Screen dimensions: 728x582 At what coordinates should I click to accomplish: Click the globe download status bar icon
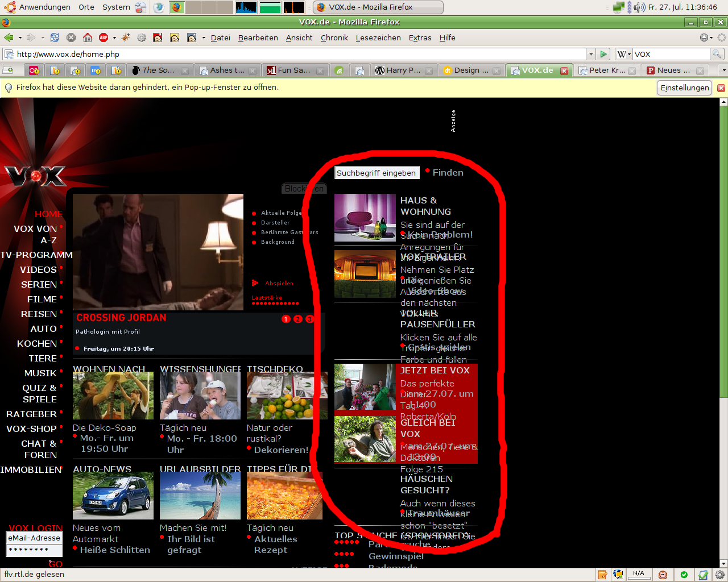click(x=618, y=575)
